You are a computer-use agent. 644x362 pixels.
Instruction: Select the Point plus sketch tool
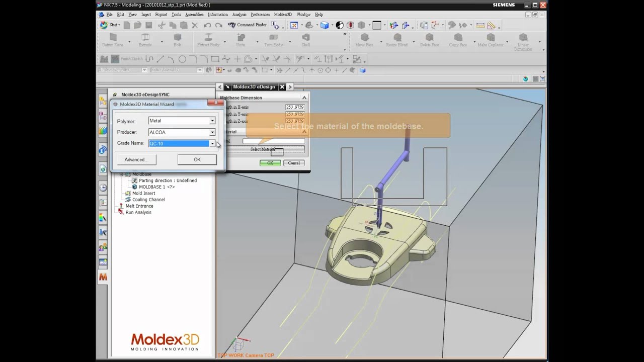click(x=237, y=59)
